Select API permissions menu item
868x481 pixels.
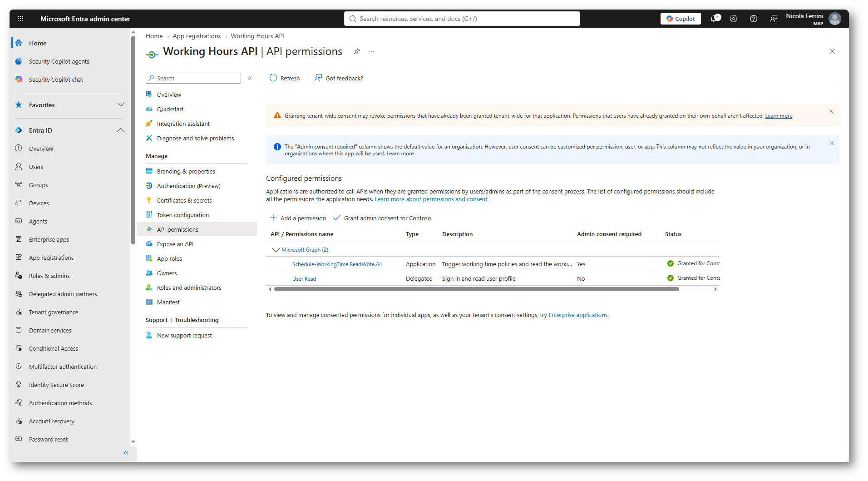click(x=197, y=229)
